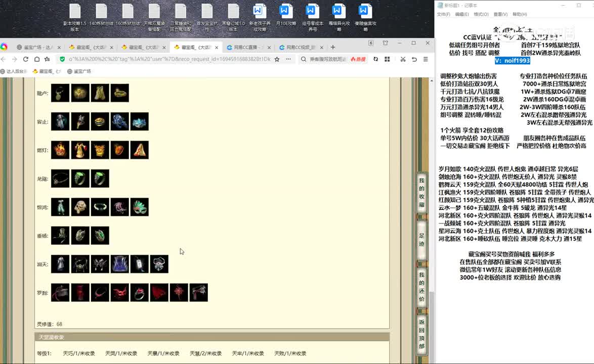594x364 pixels.
Task: Select the 140炼狱总结 desktop file
Action: 101,16
